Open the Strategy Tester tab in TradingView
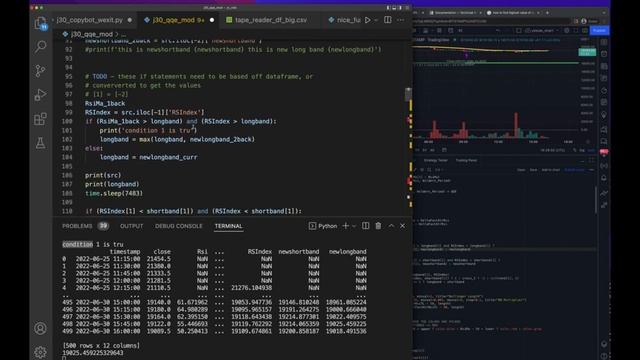The width and height of the screenshot is (640, 360). [x=436, y=160]
